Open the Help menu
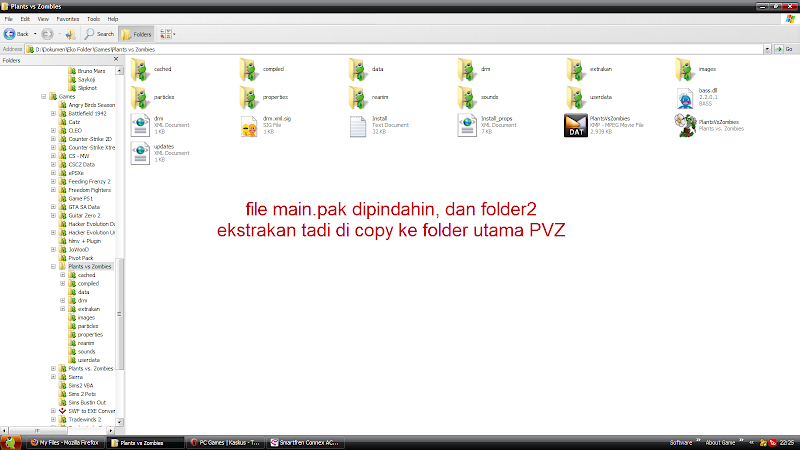 tap(113, 19)
